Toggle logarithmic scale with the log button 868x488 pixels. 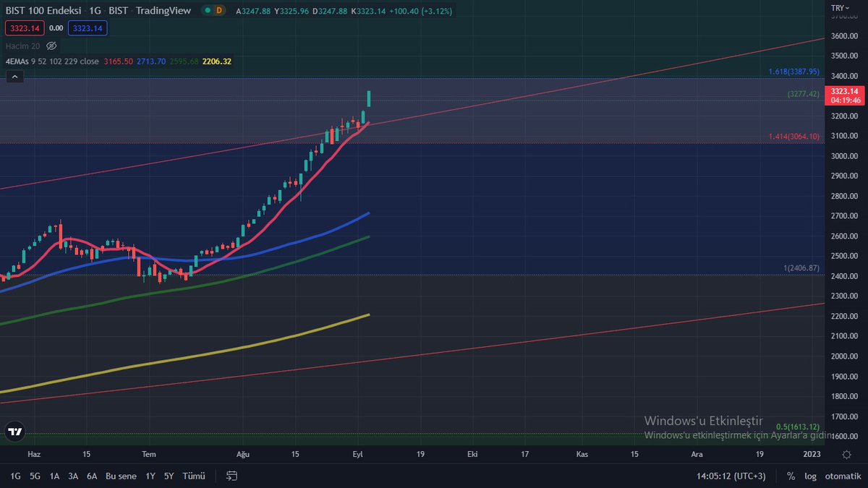tap(811, 476)
